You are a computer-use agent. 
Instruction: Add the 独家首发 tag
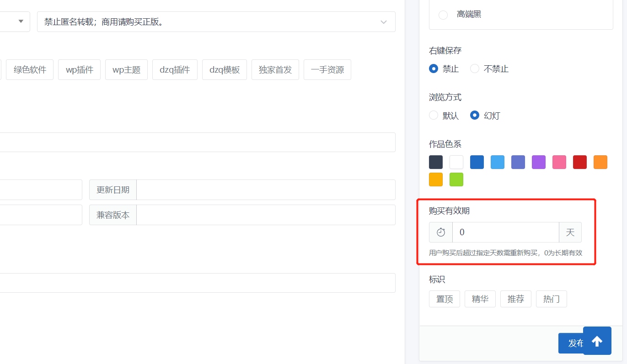click(x=275, y=70)
